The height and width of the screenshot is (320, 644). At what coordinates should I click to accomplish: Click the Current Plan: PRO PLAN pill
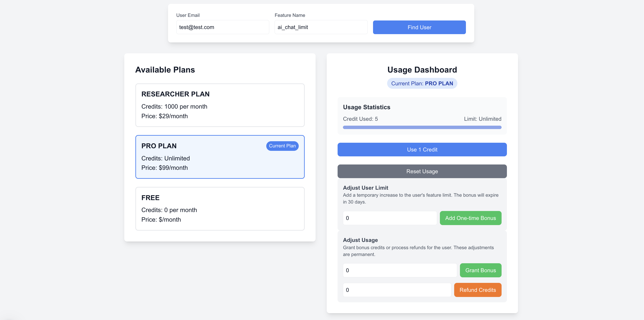pos(422,83)
